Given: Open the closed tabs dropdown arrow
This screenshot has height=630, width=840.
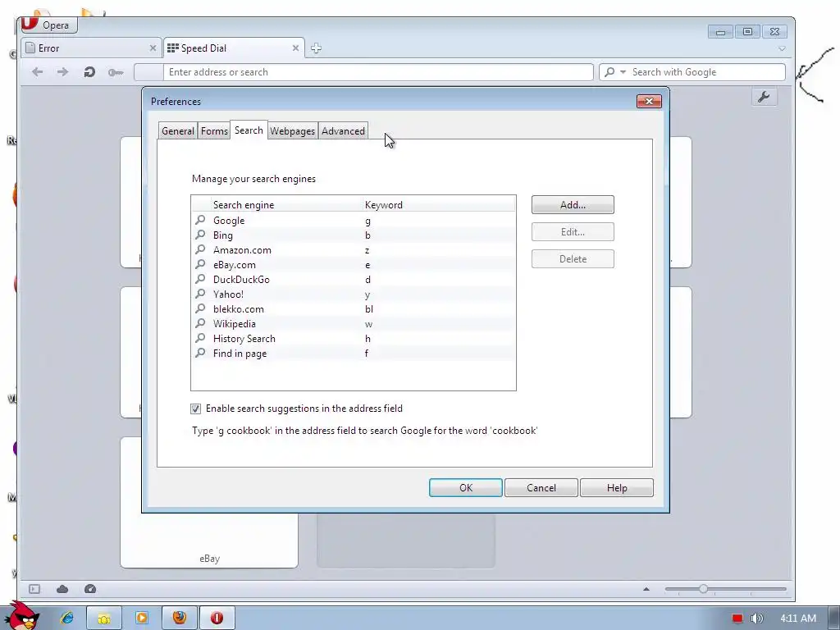Looking at the screenshot, I should 782,48.
